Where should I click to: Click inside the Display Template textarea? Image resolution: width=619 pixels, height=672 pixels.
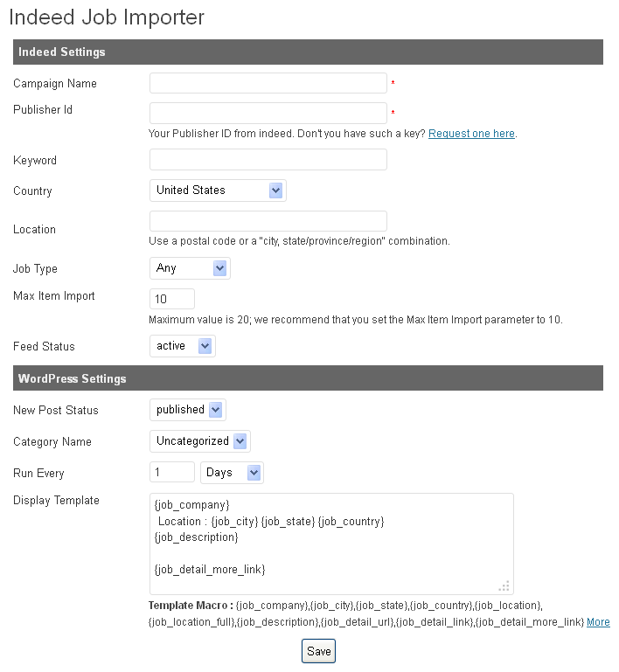(x=331, y=544)
